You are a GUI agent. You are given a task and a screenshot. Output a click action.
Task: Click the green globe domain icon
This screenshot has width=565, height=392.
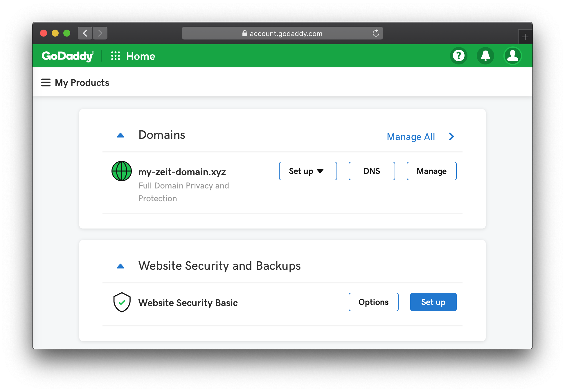122,171
